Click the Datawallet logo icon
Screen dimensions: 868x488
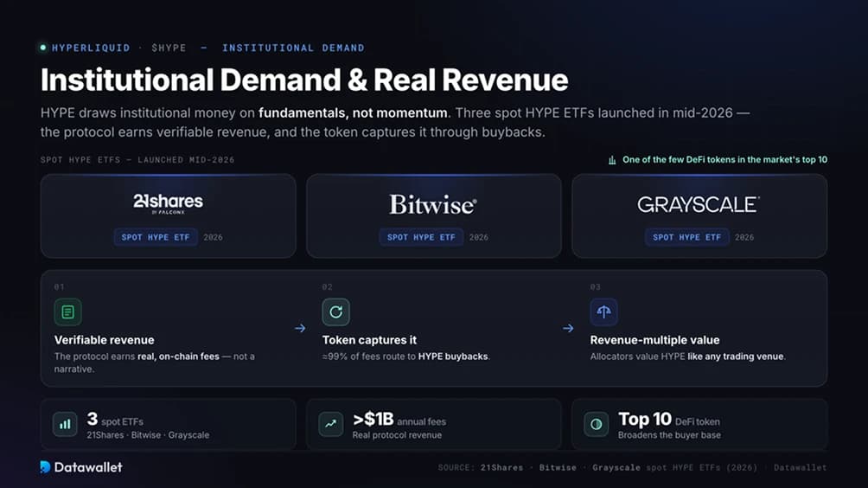pos(46,467)
